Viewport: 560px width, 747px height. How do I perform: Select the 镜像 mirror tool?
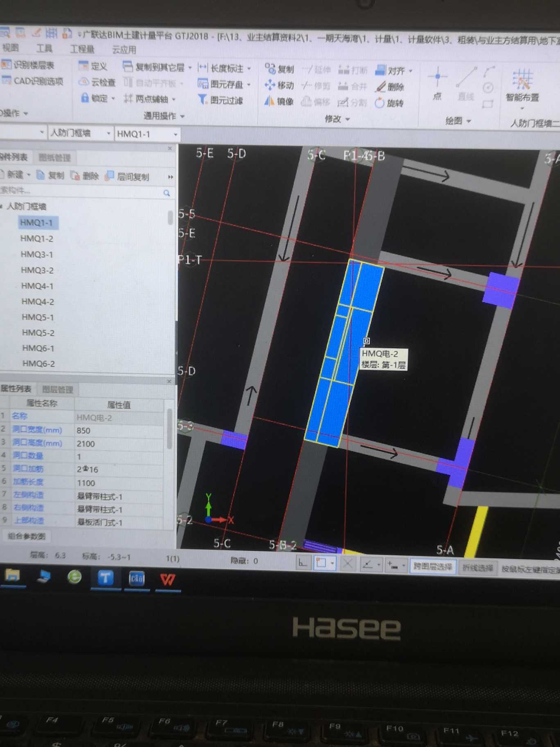coord(279,101)
